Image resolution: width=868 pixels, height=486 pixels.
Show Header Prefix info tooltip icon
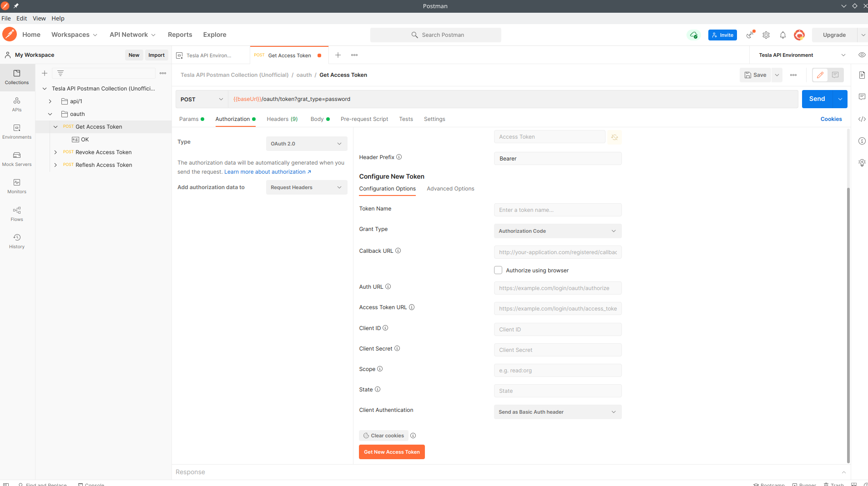399,157
